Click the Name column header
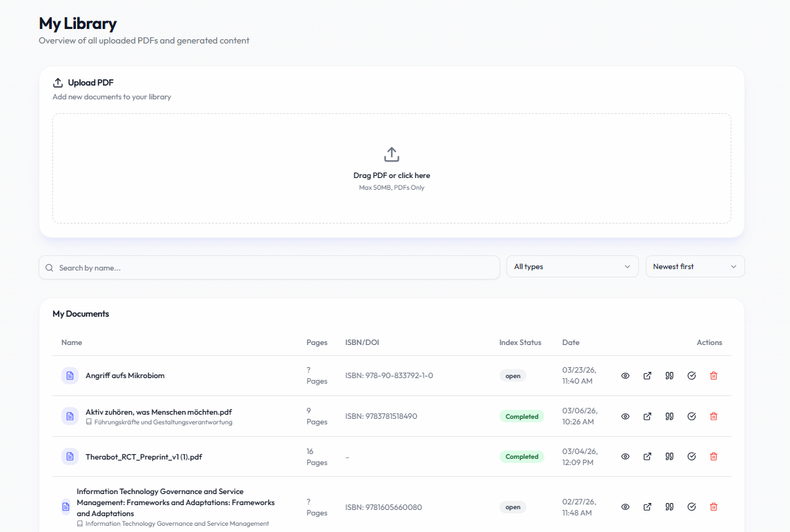 (72, 342)
